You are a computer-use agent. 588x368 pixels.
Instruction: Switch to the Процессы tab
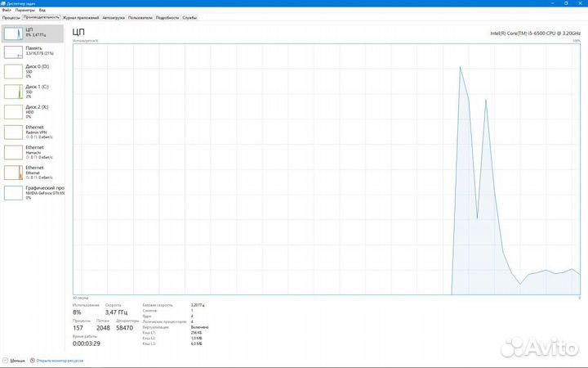11,17
